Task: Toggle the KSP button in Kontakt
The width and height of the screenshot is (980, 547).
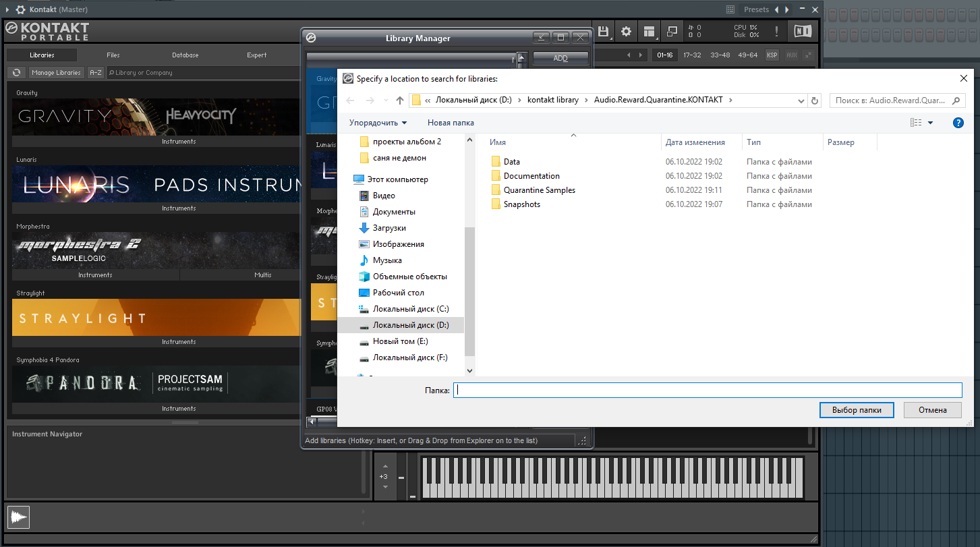Action: 772,55
